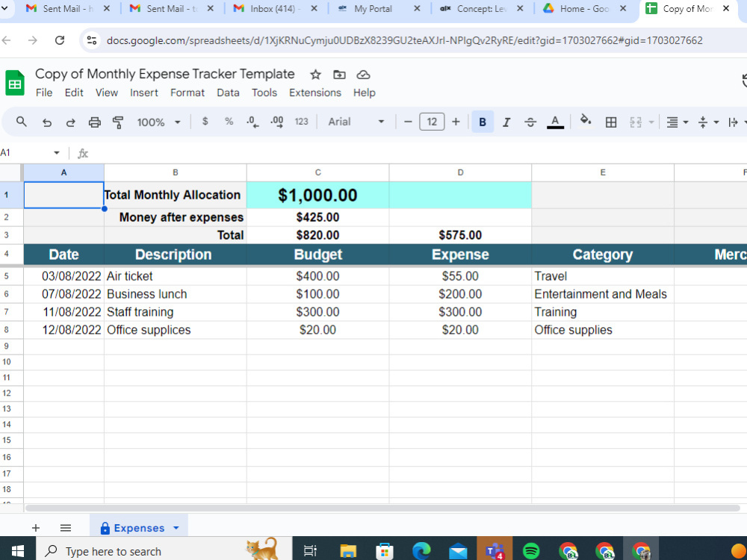This screenshot has height=560, width=747.
Task: Toggle Strikethrough formatting button
Action: 530,122
